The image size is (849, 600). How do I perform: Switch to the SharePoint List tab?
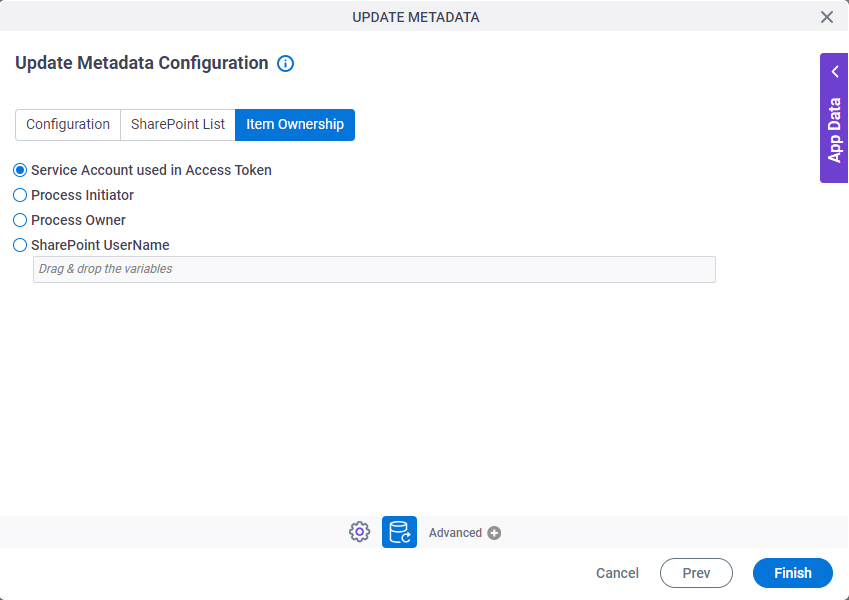pos(178,125)
